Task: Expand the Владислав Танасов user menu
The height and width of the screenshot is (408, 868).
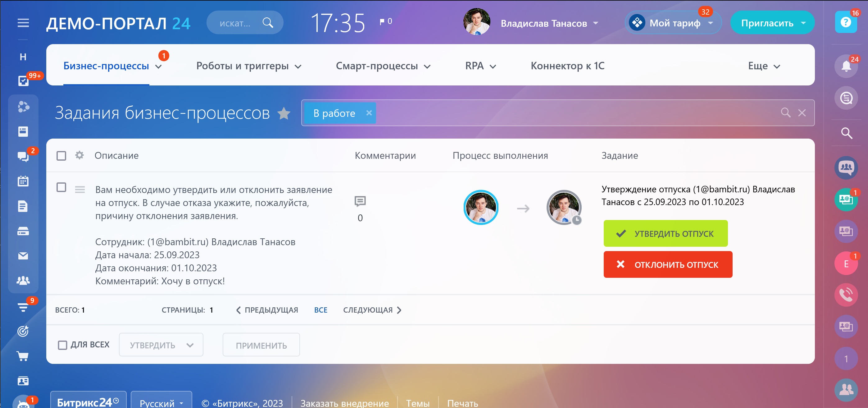Action: [549, 23]
